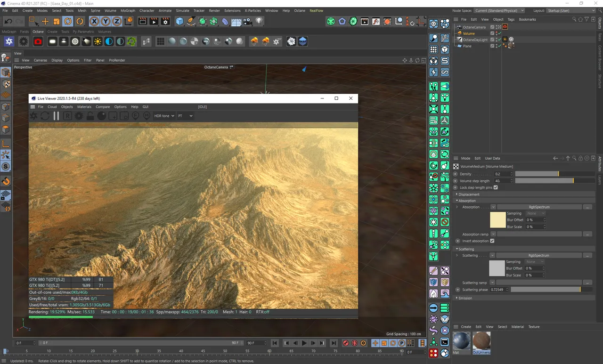Open the Node Space dropdown
This screenshot has width=603, height=364.
499,10
